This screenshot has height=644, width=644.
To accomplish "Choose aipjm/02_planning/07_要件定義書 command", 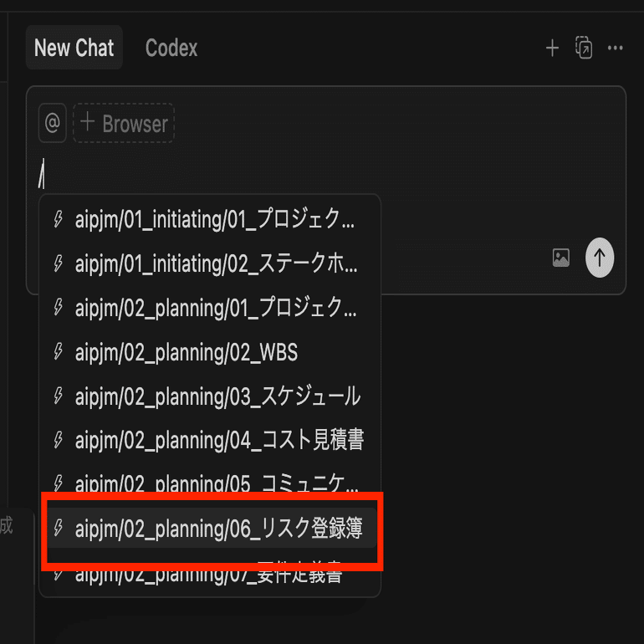I will 209,574.
